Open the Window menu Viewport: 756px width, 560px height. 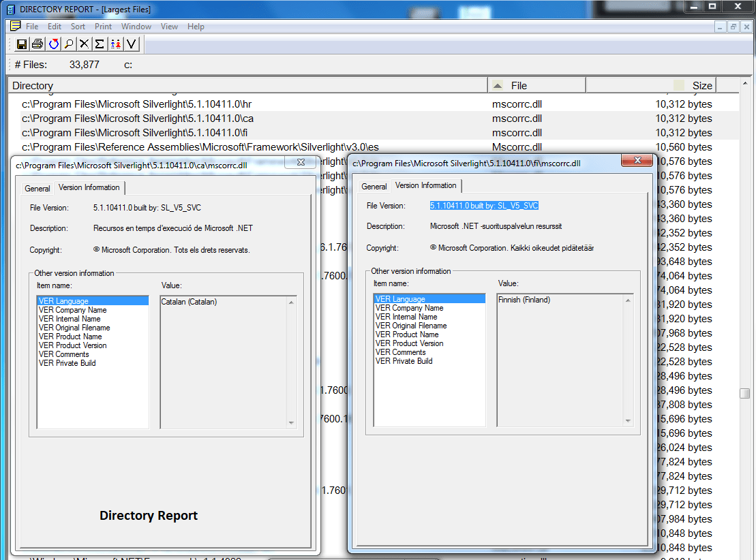pos(136,27)
